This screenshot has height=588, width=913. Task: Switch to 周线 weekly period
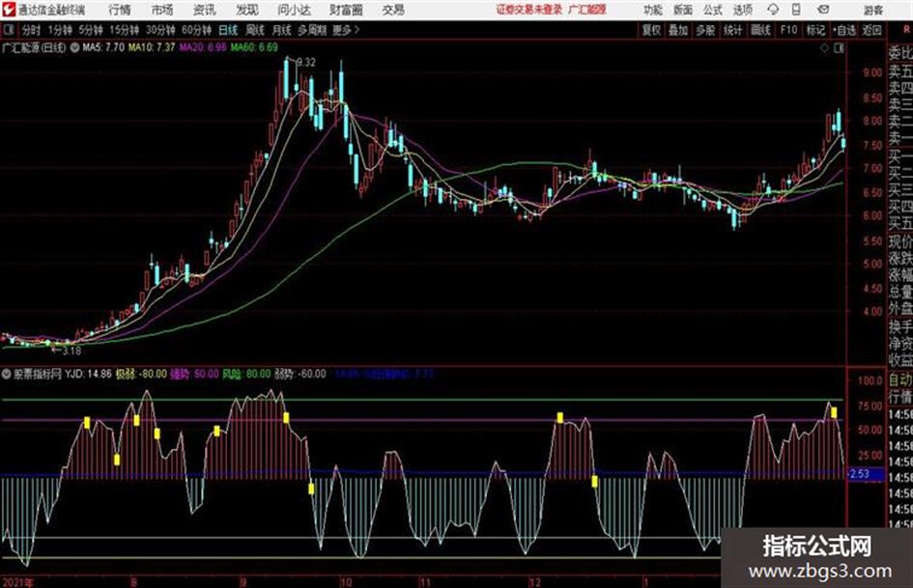[x=255, y=30]
